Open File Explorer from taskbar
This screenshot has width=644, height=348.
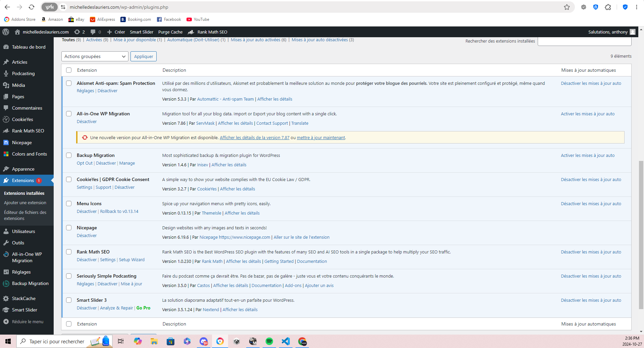pyautogui.click(x=154, y=341)
